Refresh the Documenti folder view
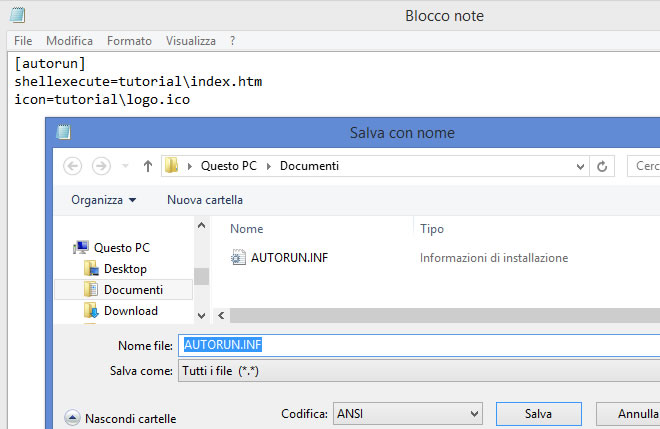The image size is (660, 429). [602, 165]
